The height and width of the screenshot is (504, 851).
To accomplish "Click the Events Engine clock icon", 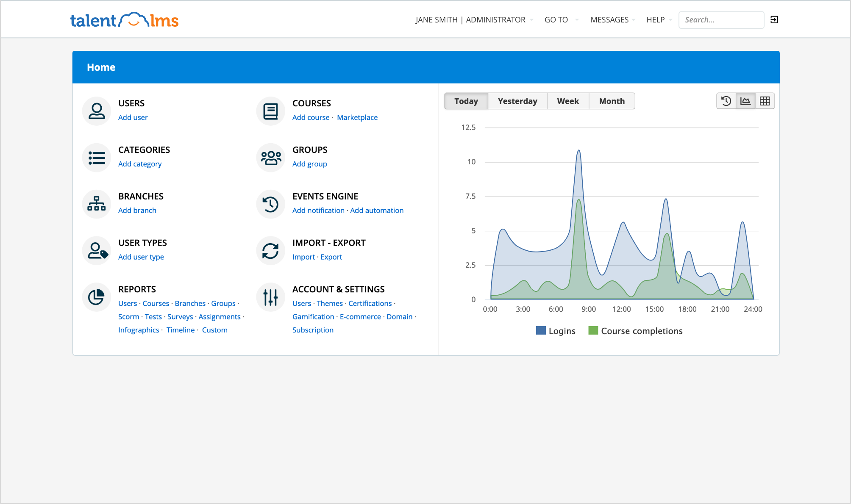I will point(270,204).
